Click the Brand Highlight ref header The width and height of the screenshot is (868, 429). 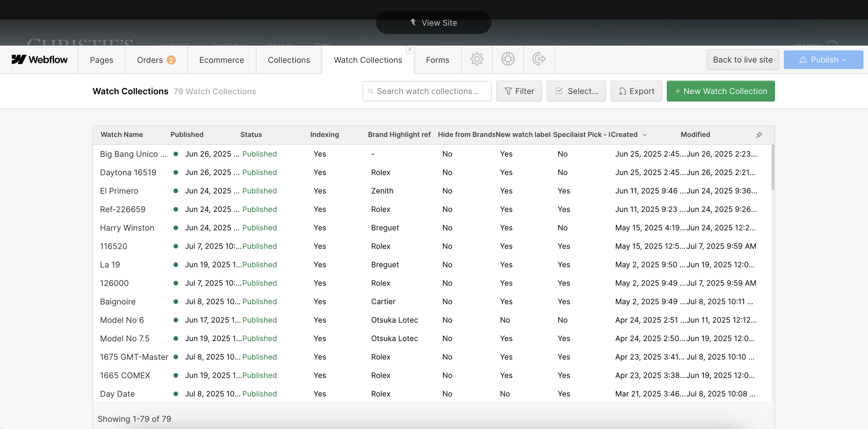(x=399, y=135)
